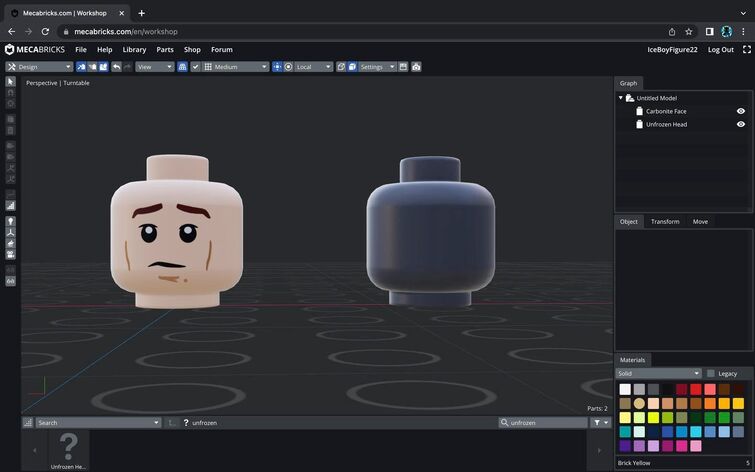755x472 pixels.
Task: Click the outlined shape icon before Settings
Action: pyautogui.click(x=341, y=67)
